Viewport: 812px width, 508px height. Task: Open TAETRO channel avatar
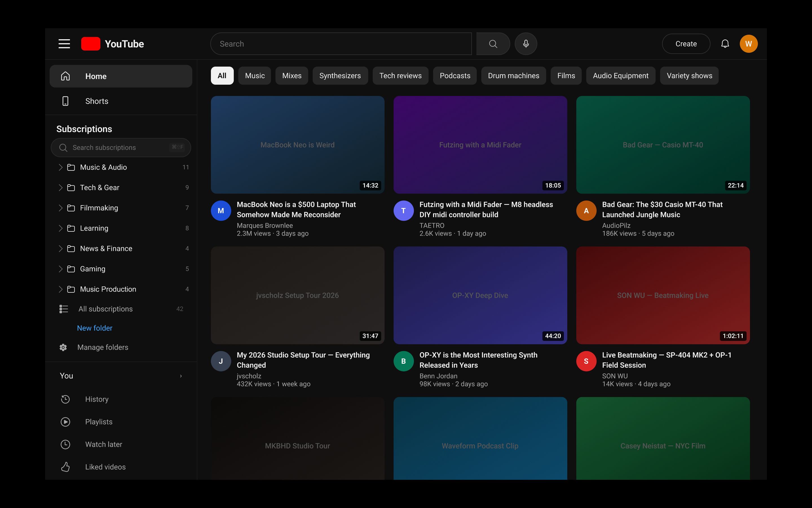[x=403, y=211]
